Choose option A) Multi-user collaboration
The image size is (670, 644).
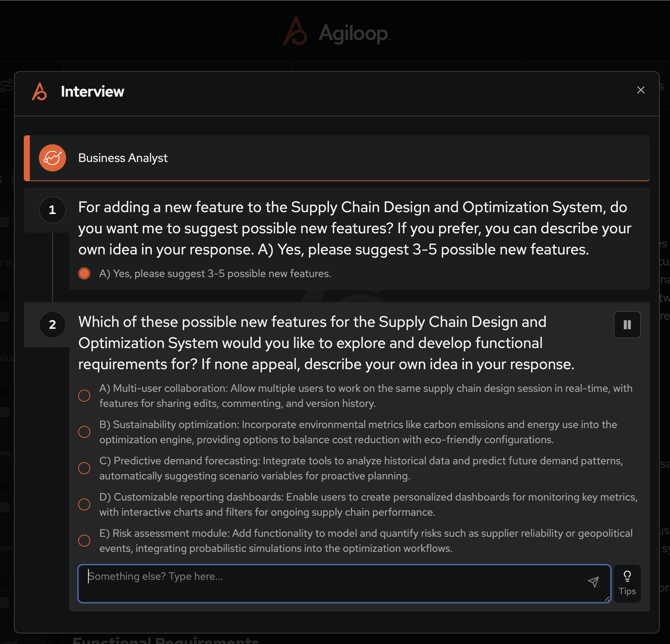click(x=84, y=396)
